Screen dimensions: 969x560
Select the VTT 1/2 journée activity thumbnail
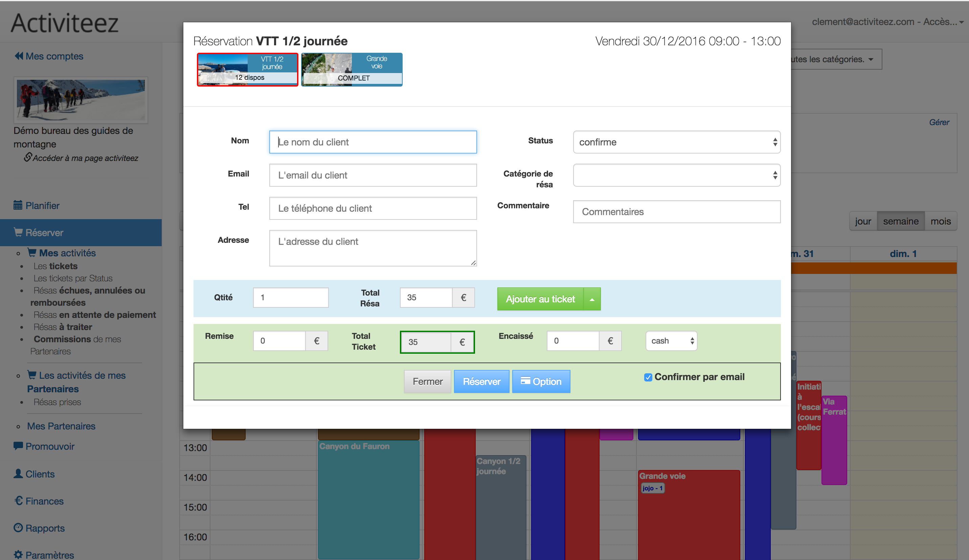248,70
